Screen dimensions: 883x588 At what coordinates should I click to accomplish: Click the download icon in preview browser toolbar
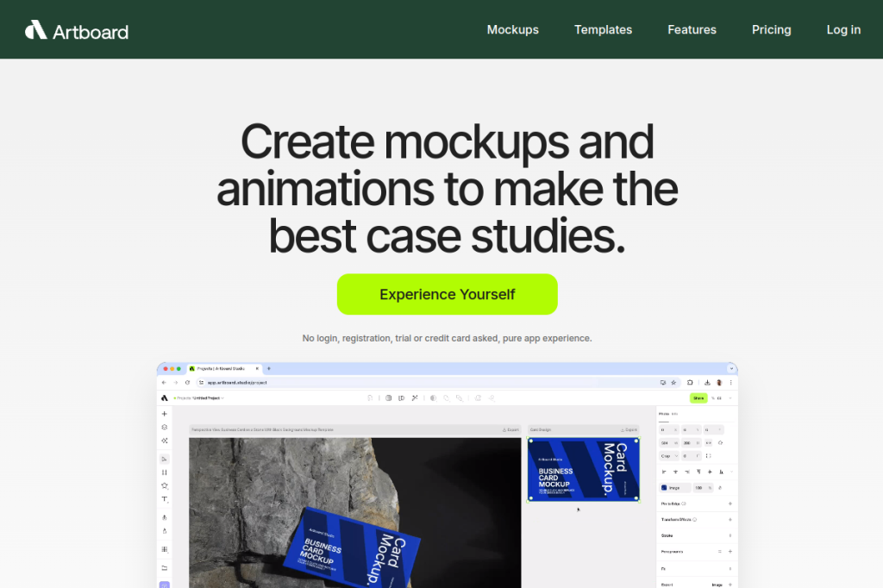(x=707, y=383)
